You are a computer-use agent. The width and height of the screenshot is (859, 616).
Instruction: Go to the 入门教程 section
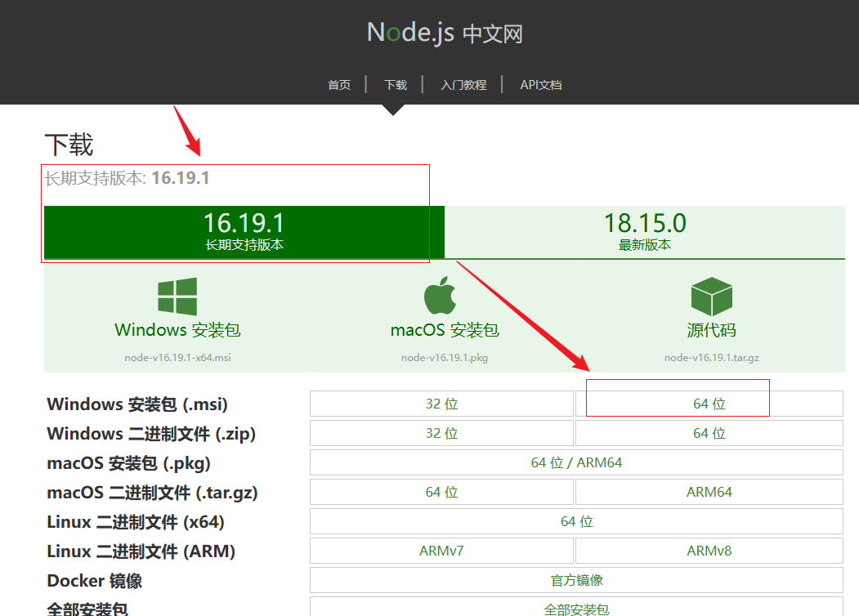tap(463, 84)
